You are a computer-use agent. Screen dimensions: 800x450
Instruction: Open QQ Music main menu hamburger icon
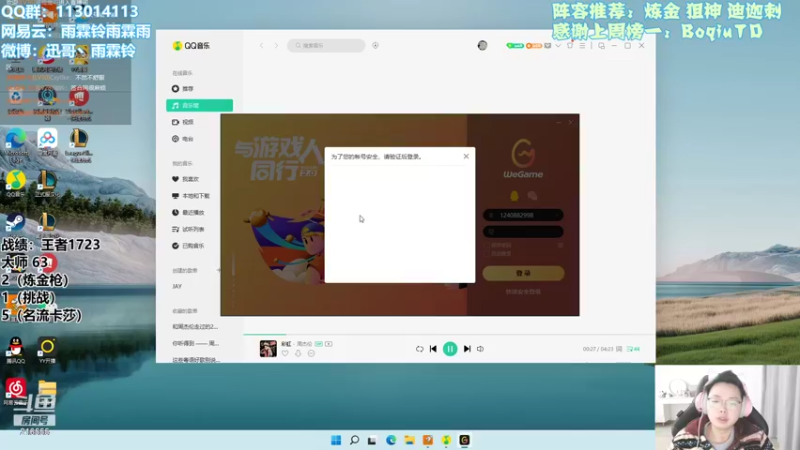pyautogui.click(x=582, y=45)
